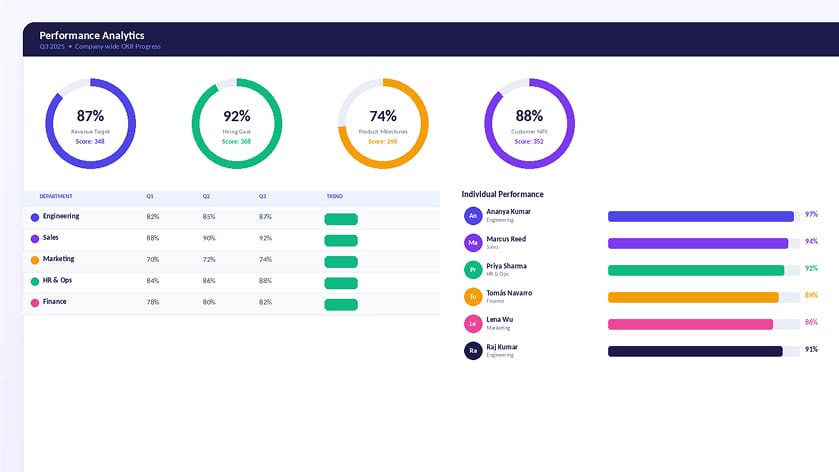Open Priya Sharma's green avatar
Screen dimensions: 839x472
(473, 270)
